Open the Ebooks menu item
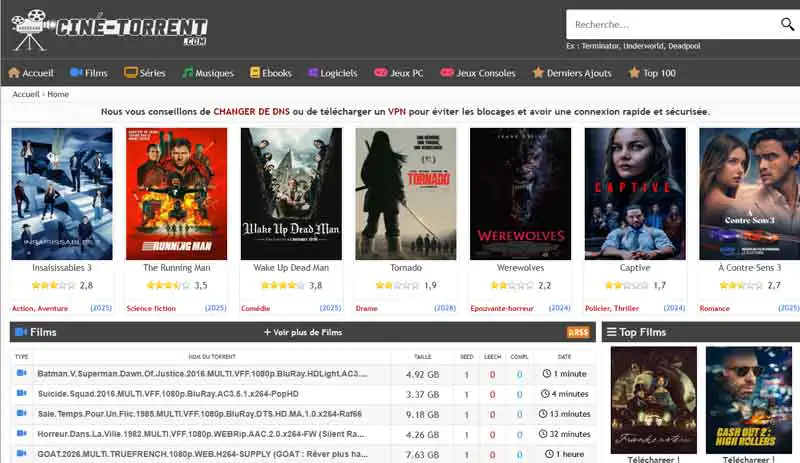 [271, 73]
